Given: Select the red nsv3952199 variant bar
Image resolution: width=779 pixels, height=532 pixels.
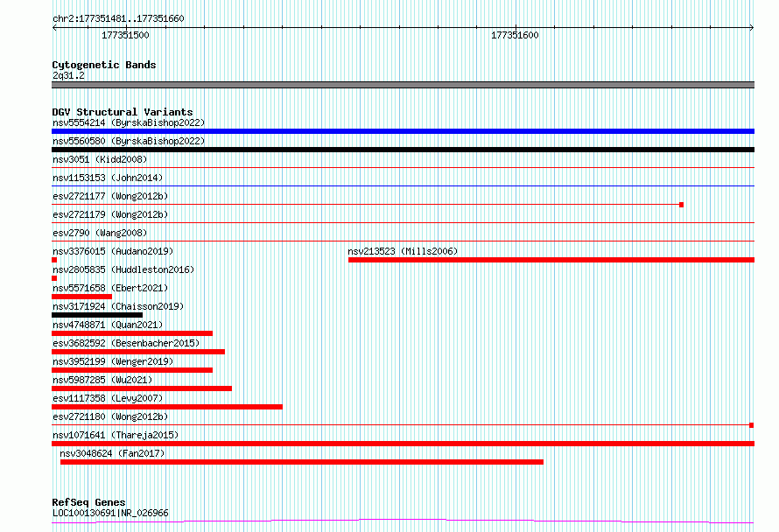Looking at the screenshot, I should click(x=132, y=370).
